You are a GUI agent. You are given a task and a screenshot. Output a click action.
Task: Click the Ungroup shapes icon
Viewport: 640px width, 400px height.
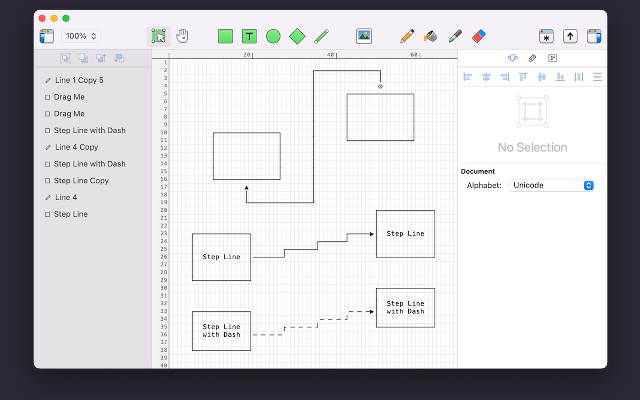click(x=83, y=58)
